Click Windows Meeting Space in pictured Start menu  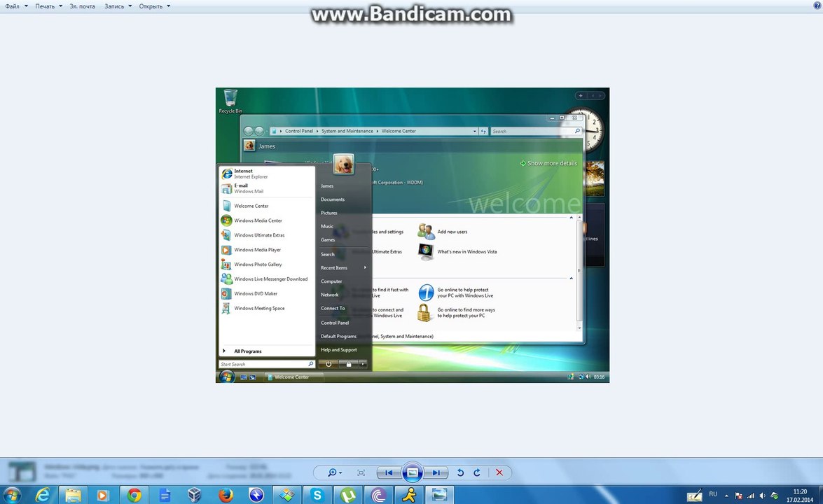tap(259, 309)
